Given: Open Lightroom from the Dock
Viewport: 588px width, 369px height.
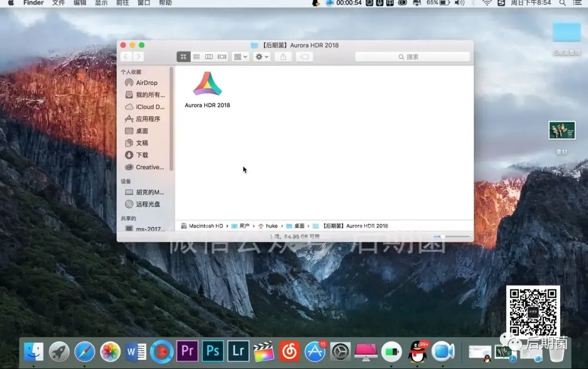Looking at the screenshot, I should pyautogui.click(x=238, y=351).
